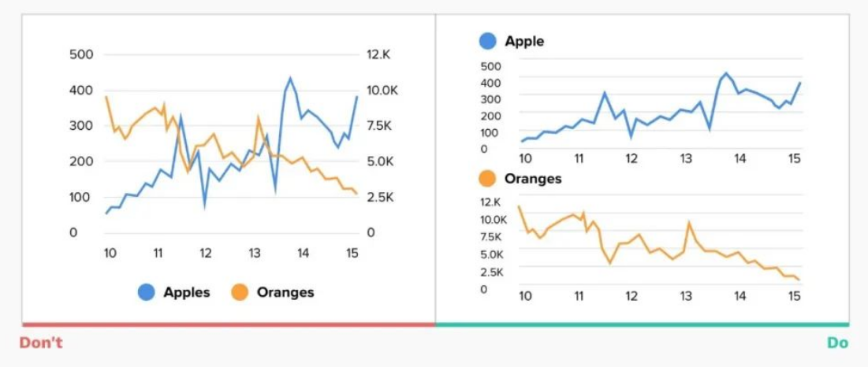Click the 10.0K right axis label on the combined chart
The width and height of the screenshot is (868, 367).
click(x=382, y=90)
